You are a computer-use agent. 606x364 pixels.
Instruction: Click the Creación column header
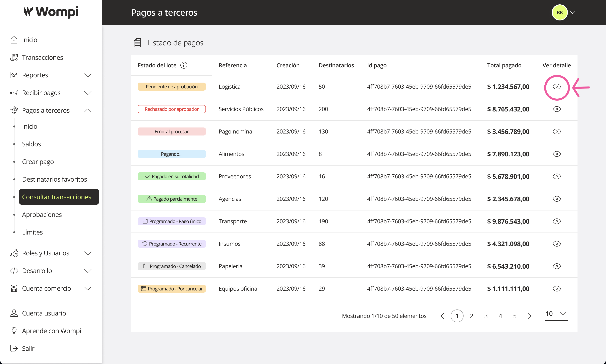(x=288, y=66)
